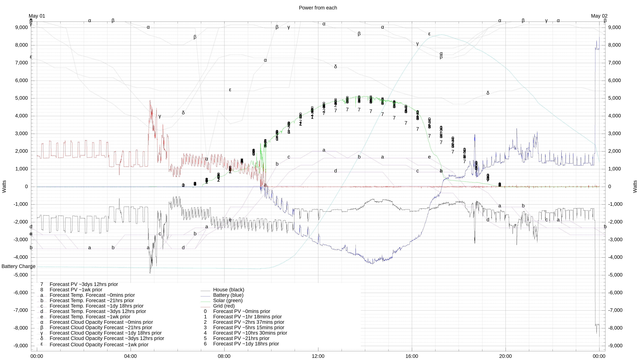
Task: Click the right "Watts" axis title
Action: click(x=635, y=187)
